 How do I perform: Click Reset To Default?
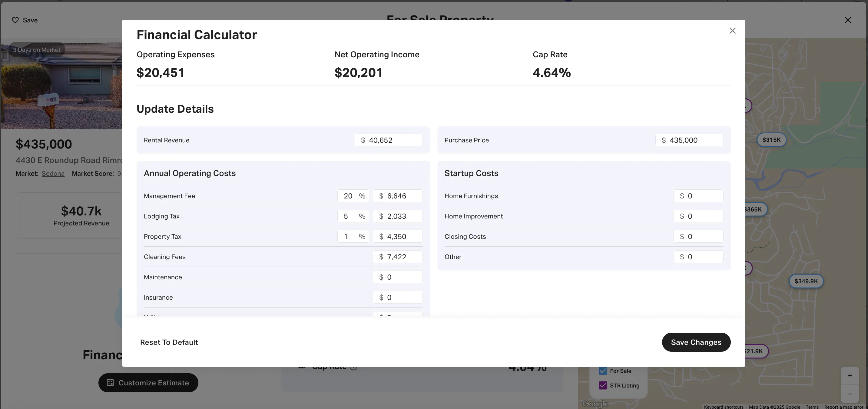coord(169,342)
